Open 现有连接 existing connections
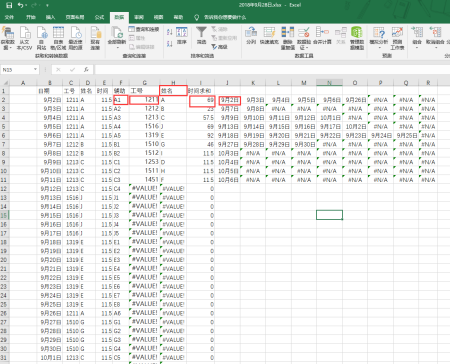The width and height of the screenshot is (450, 364). point(95,38)
